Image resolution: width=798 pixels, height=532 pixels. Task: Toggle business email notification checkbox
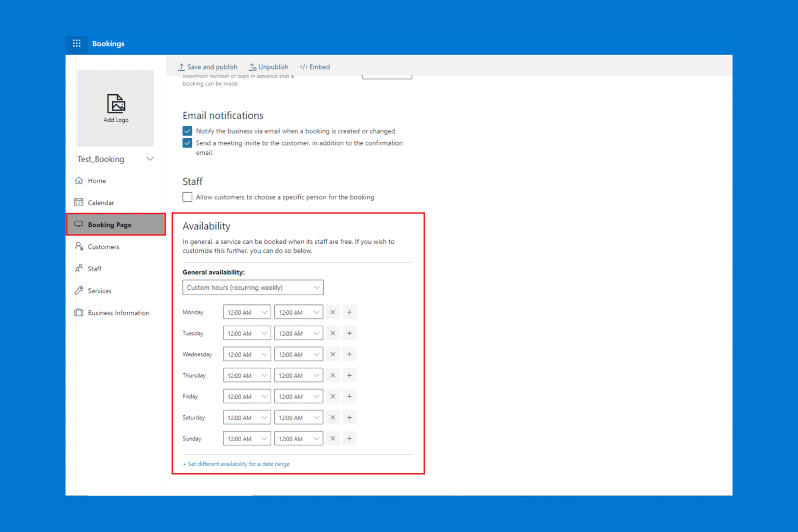click(x=188, y=131)
